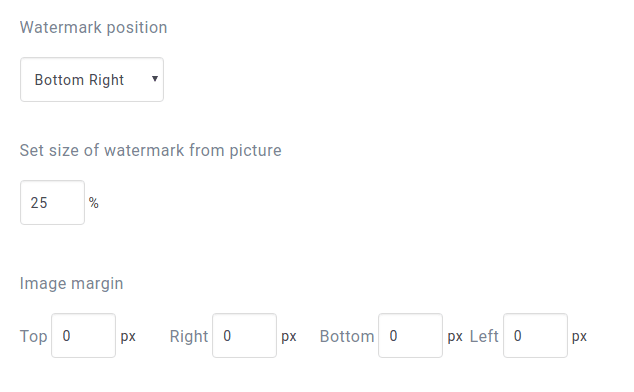Viewport: 634px width, 392px height.
Task: Click the % unit beside size field
Action: pyautogui.click(x=94, y=203)
